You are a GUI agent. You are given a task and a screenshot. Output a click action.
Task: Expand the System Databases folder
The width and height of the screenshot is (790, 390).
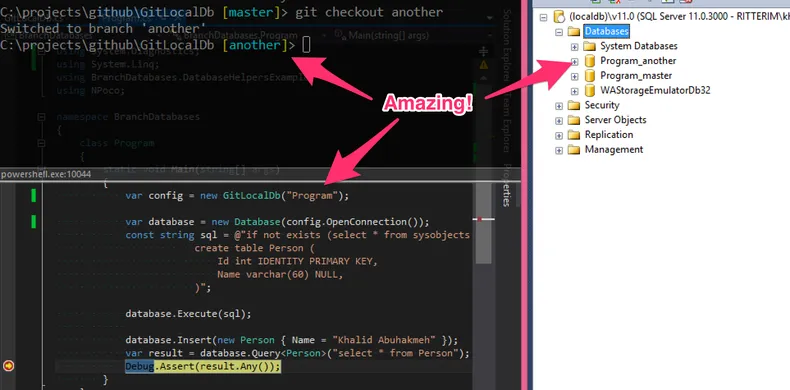pyautogui.click(x=574, y=46)
